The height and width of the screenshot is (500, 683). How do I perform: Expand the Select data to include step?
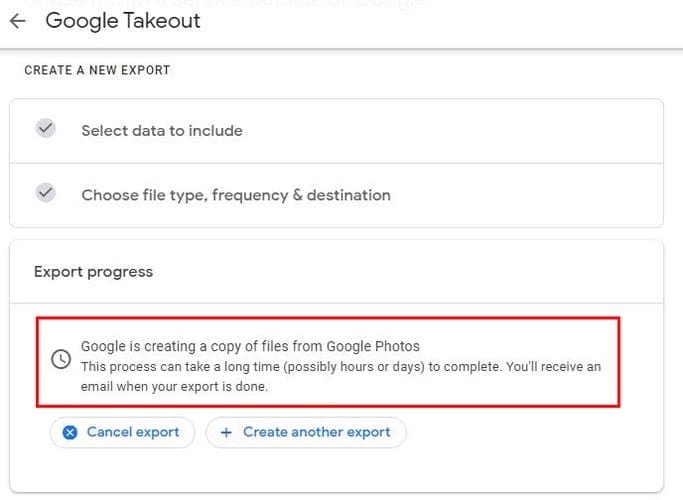point(336,131)
